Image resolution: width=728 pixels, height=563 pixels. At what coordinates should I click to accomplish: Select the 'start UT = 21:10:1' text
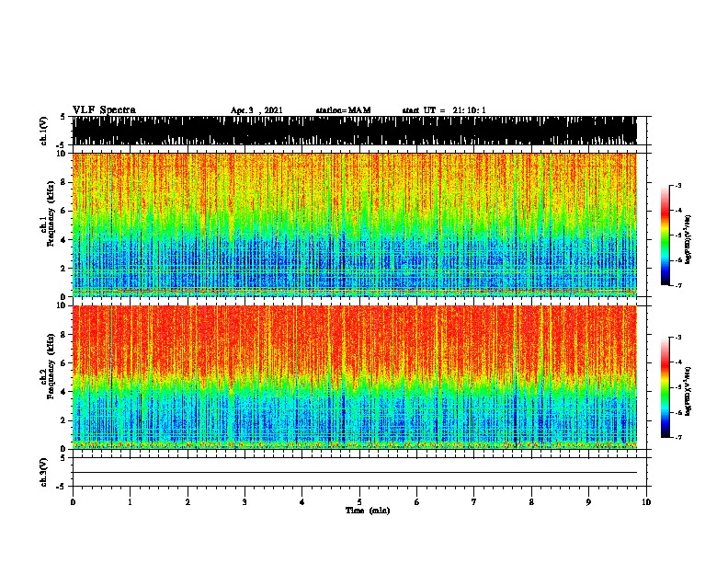point(444,110)
